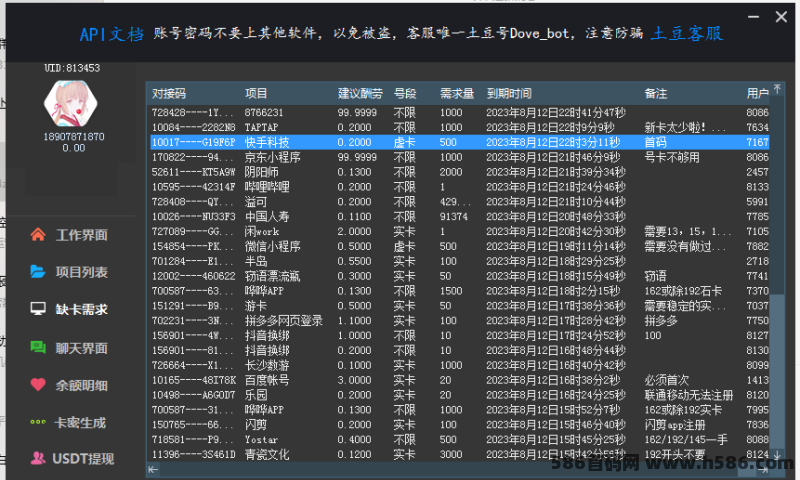Select the Yostar row
This screenshot has height=480, width=800.
(460, 439)
